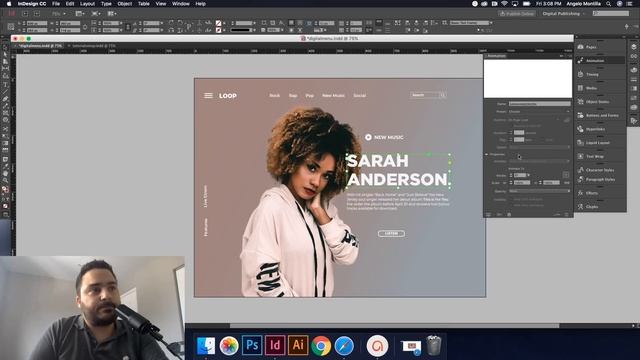Click the Rap link in the page navigation
The height and width of the screenshot is (360, 640).
coord(293,96)
